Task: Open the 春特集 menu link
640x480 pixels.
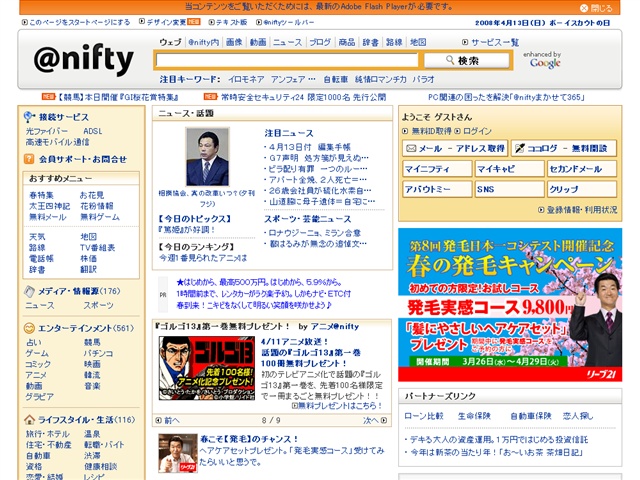Action: coord(41,195)
